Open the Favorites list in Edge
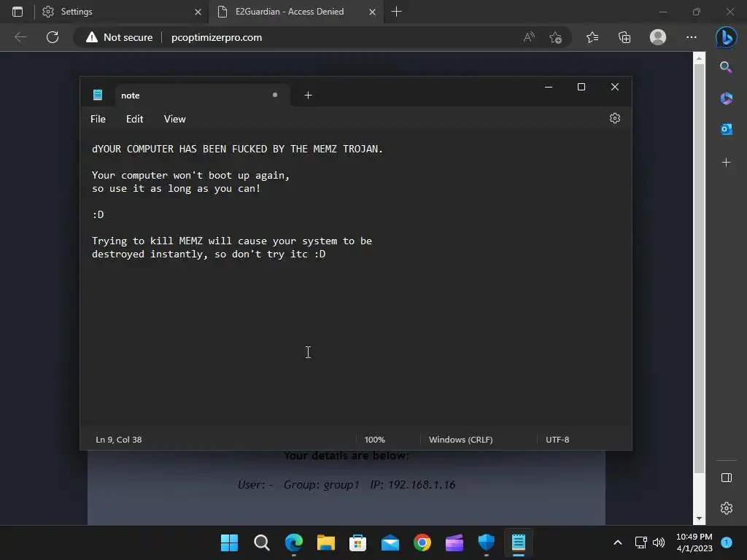The image size is (747, 560). coord(592,37)
